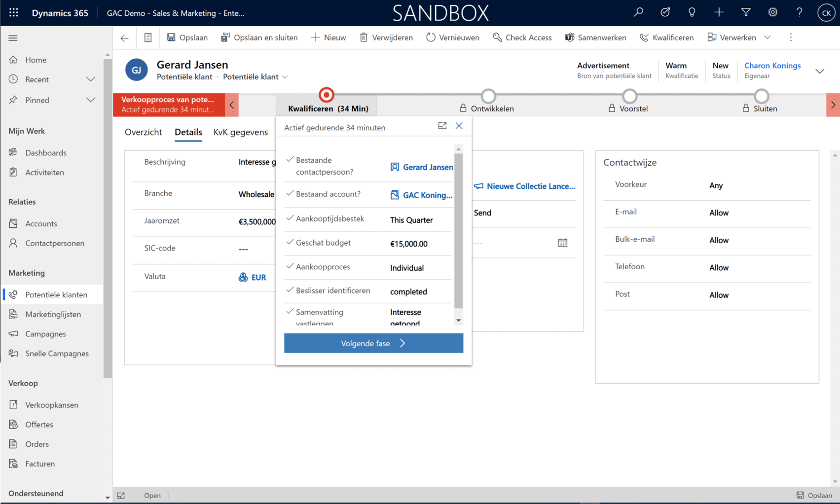Click the Voorkeur value Any

coord(716,185)
